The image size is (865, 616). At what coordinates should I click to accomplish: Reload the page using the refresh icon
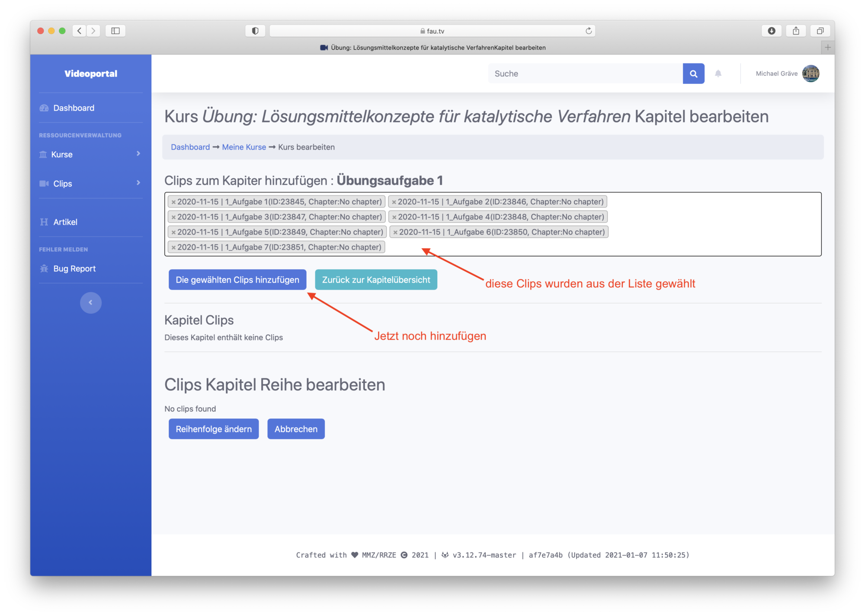588,31
